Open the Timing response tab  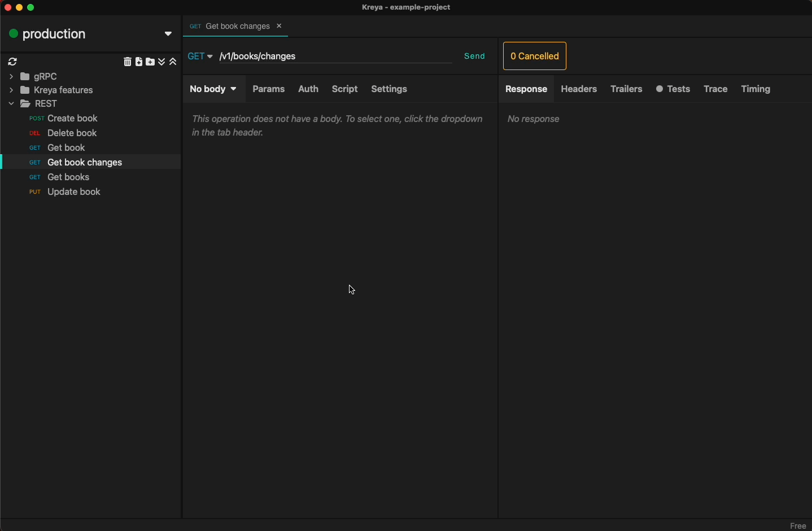pyautogui.click(x=756, y=89)
